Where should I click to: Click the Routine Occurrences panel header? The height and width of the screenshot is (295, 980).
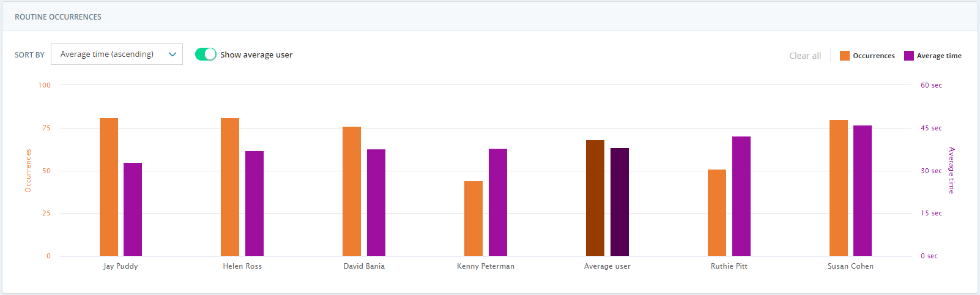[58, 17]
